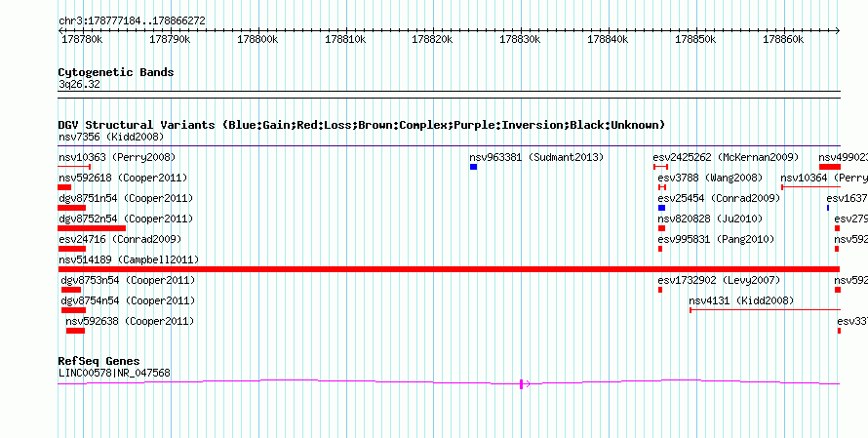The width and height of the screenshot is (868, 438).
Task: Click the 178840k ruler position label
Action: point(608,39)
